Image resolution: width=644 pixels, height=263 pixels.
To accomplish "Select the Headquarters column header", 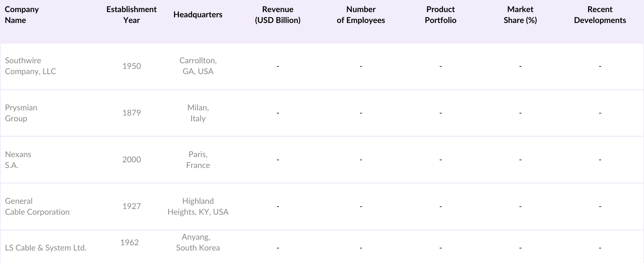I will 198,15.
